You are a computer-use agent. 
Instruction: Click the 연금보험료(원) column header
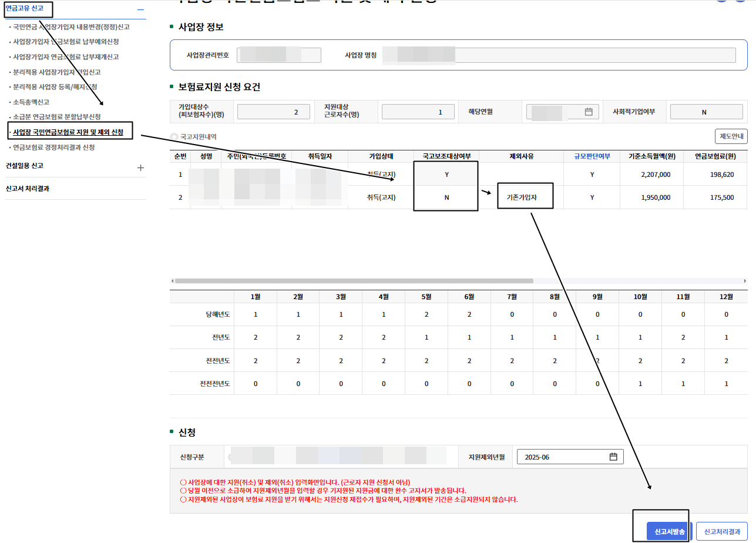pos(715,156)
